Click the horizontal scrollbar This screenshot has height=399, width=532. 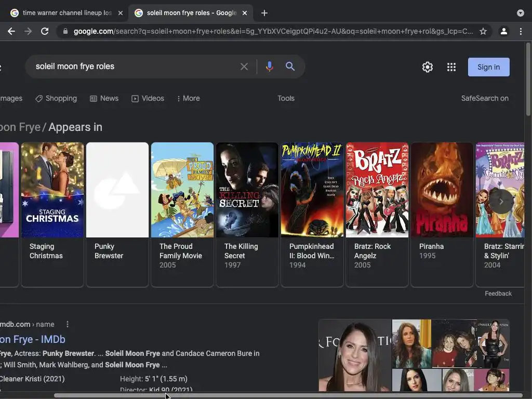(288, 395)
